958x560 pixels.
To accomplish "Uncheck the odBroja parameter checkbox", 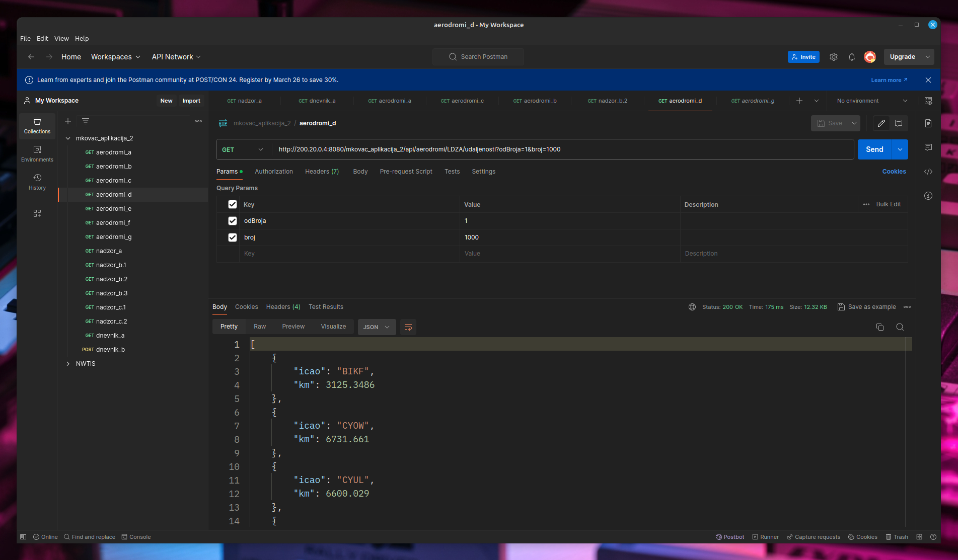I will [233, 221].
